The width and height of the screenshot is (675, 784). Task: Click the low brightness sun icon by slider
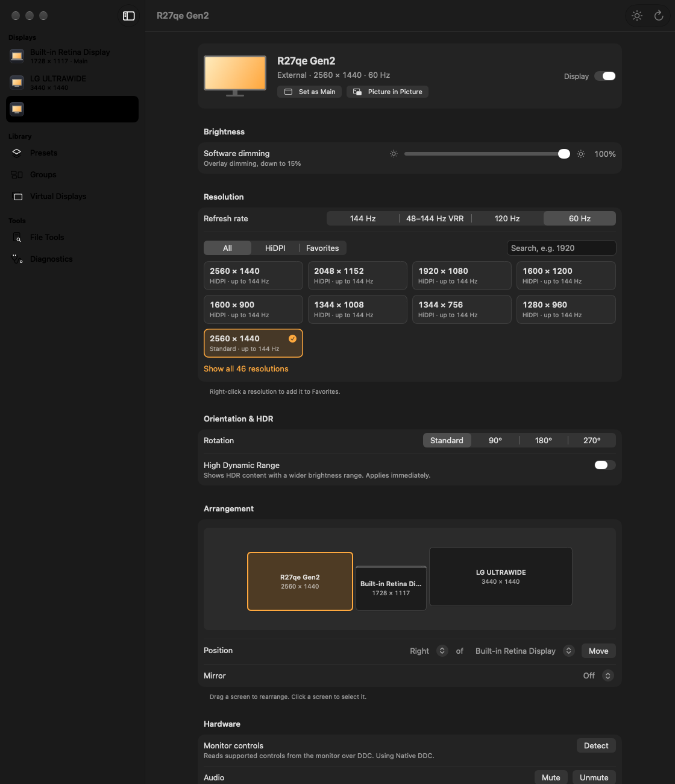394,154
